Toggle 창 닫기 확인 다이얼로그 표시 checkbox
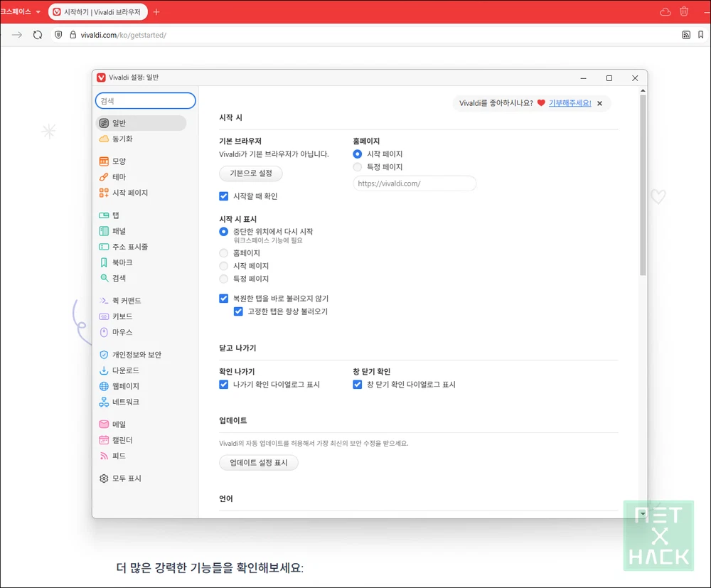The image size is (711, 588). 358,385
